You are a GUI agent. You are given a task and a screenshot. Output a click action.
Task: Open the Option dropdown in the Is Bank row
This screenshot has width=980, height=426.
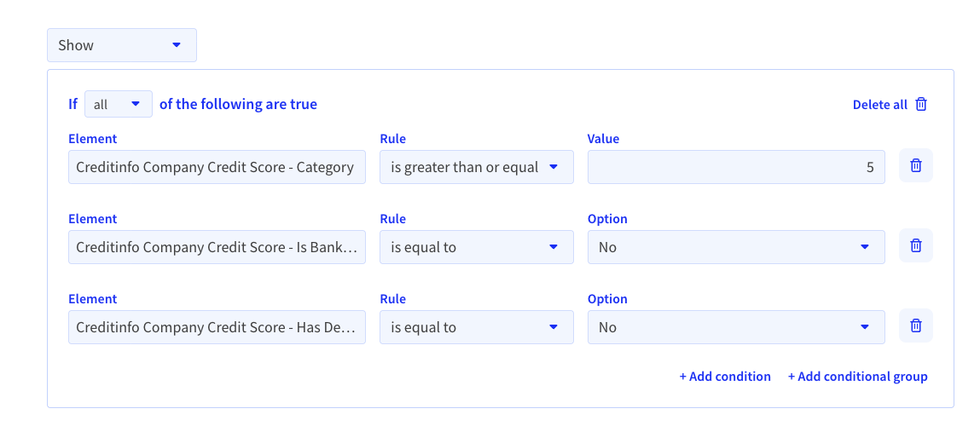click(x=736, y=247)
